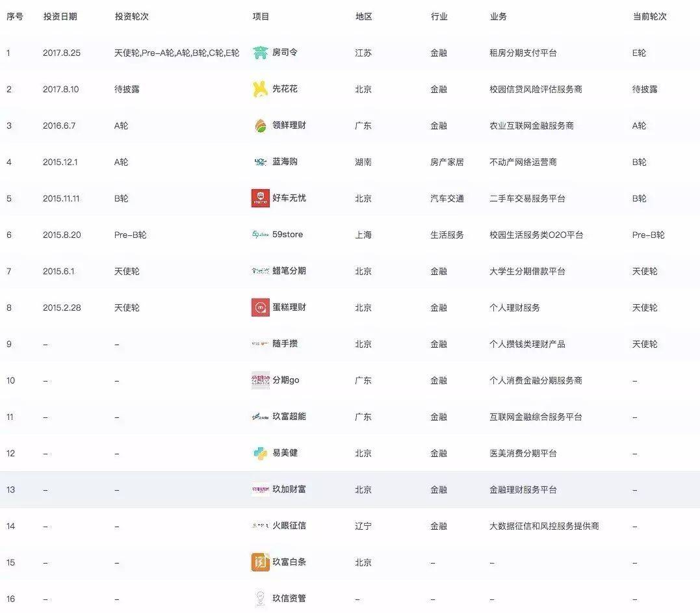Viewport: 700px width, 613px height.
Task: Select the date cell 2015.2.28
Action: click(x=62, y=307)
